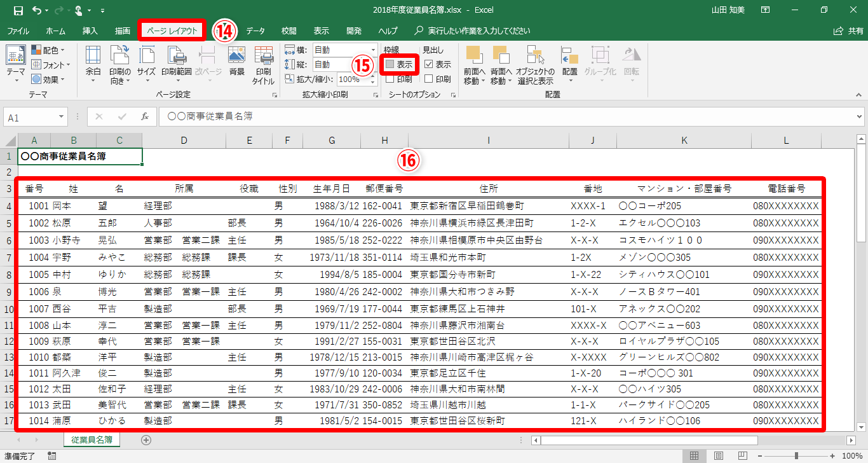Click the formula bar text field
The width and height of the screenshot is (868, 463).
tap(506, 117)
